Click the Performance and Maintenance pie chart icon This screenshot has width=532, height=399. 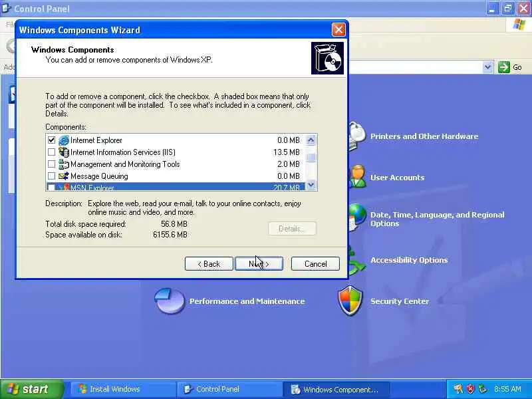170,301
